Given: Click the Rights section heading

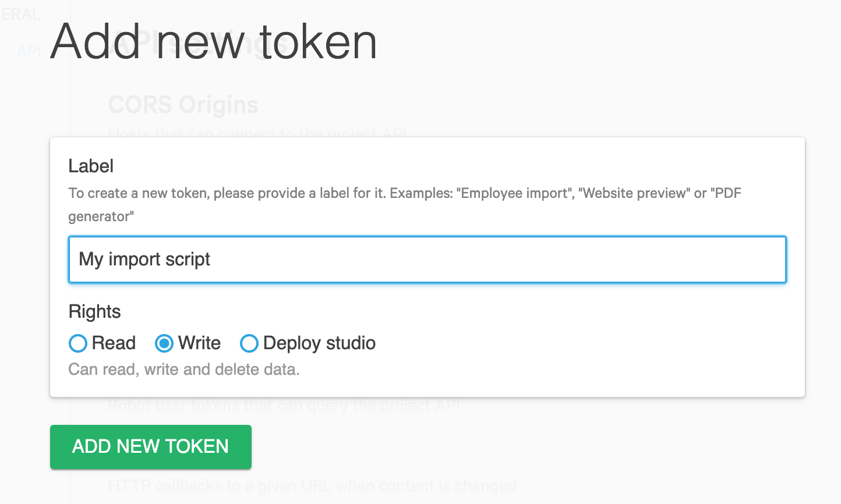Looking at the screenshot, I should [x=94, y=312].
